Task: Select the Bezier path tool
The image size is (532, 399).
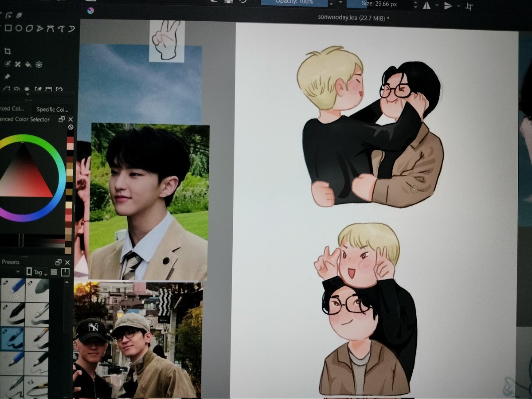Action: coord(9,16)
